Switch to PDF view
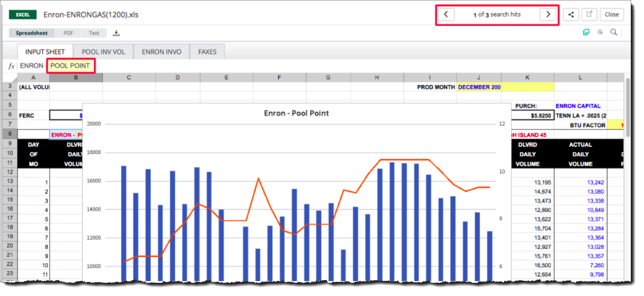 point(68,33)
